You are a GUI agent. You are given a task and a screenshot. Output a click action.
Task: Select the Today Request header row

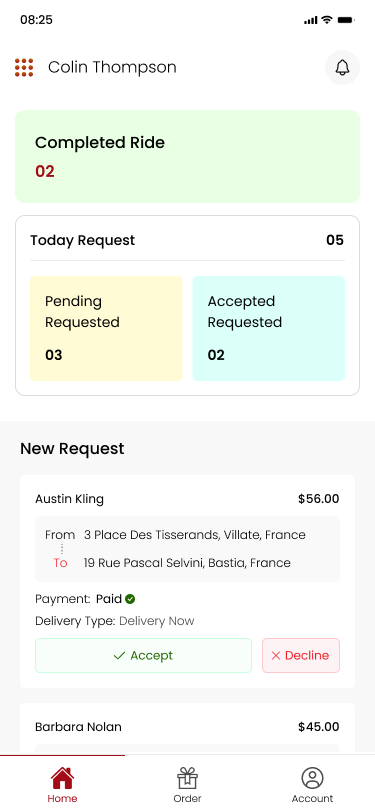coord(188,240)
